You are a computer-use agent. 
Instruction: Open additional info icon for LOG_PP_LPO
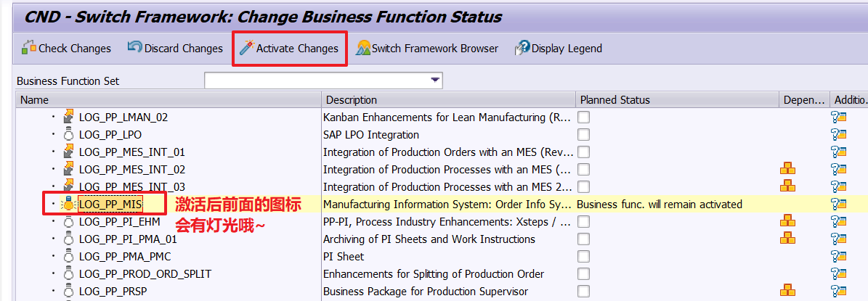pos(839,134)
